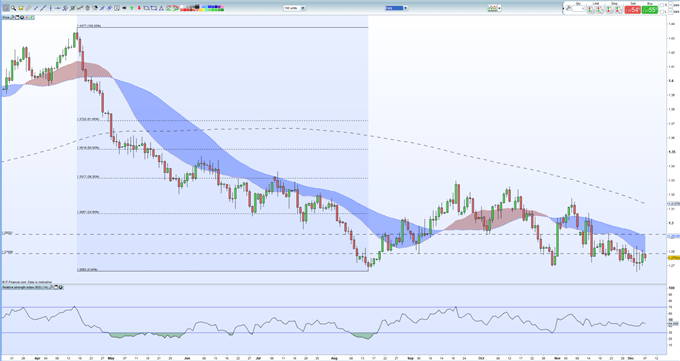Screen dimensions: 680x361
Task: Click the Relative strength index panel label
Action: pos(25,287)
